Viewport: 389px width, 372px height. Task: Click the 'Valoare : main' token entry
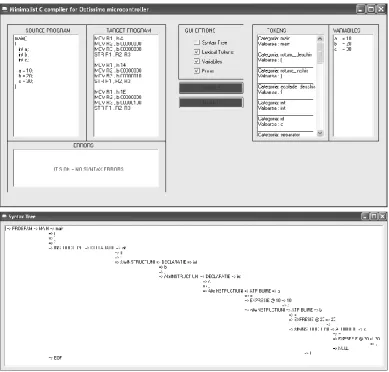pyautogui.click(x=274, y=44)
